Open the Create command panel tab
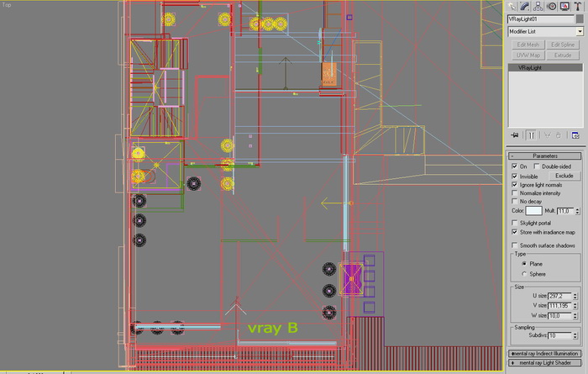Screen dimensions: 588x374 [512, 7]
